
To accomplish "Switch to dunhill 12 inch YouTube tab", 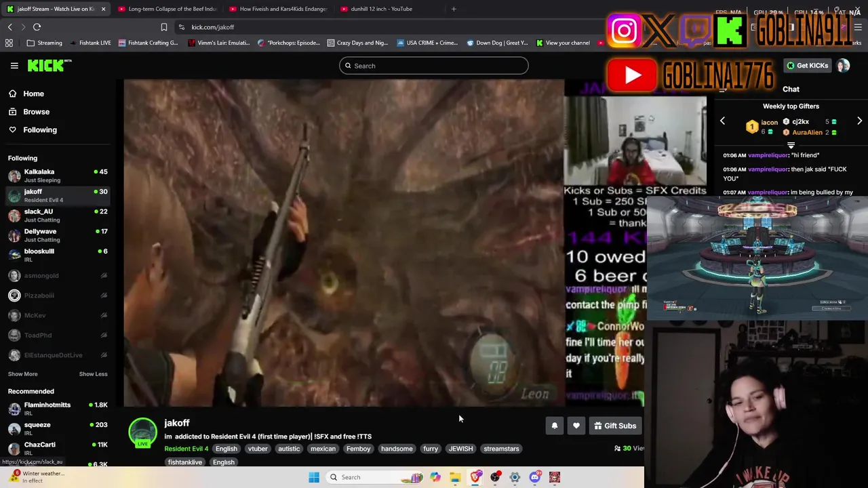I will coord(389,9).
